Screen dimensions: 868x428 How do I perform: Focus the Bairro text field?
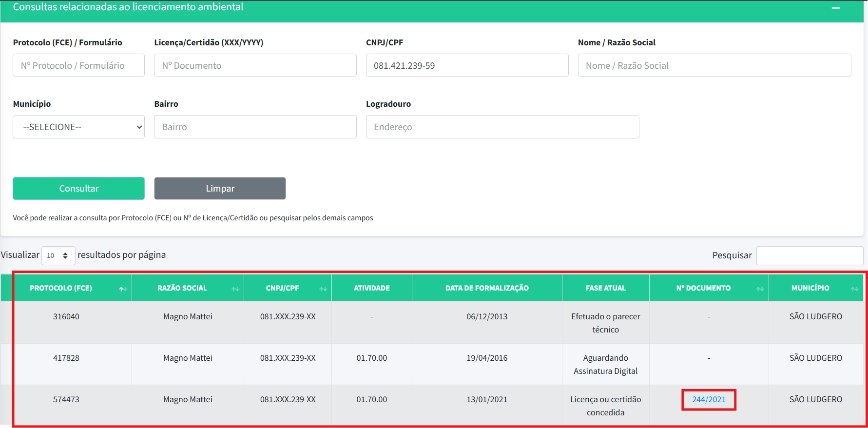(x=255, y=127)
